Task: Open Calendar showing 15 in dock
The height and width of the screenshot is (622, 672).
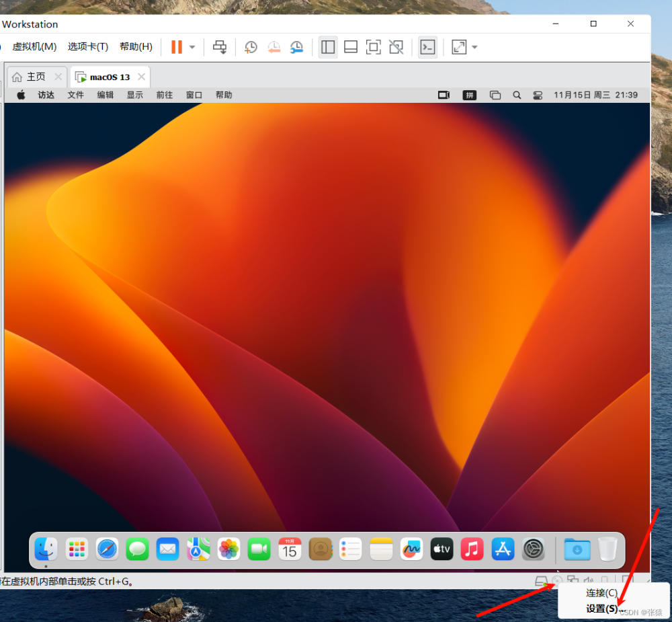Action: pyautogui.click(x=290, y=549)
